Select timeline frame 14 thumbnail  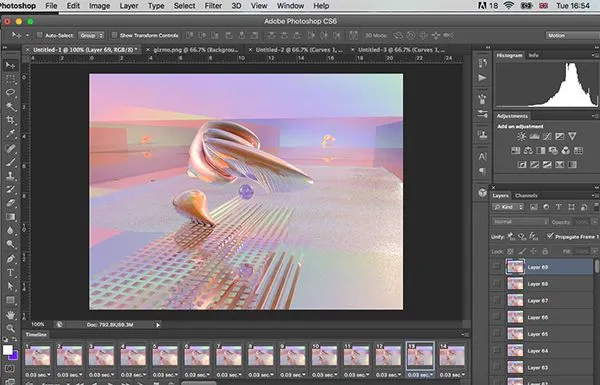(x=452, y=355)
